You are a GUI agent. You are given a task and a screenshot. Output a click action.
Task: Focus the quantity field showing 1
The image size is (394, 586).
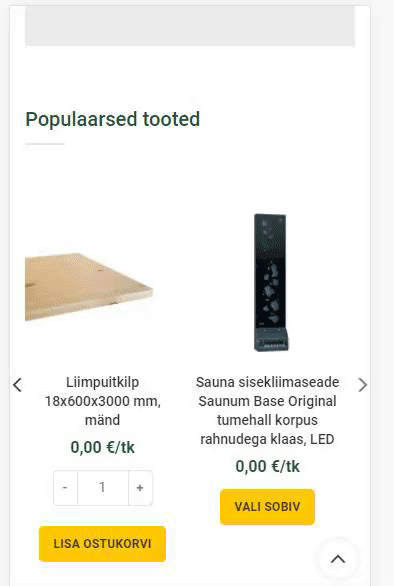103,488
